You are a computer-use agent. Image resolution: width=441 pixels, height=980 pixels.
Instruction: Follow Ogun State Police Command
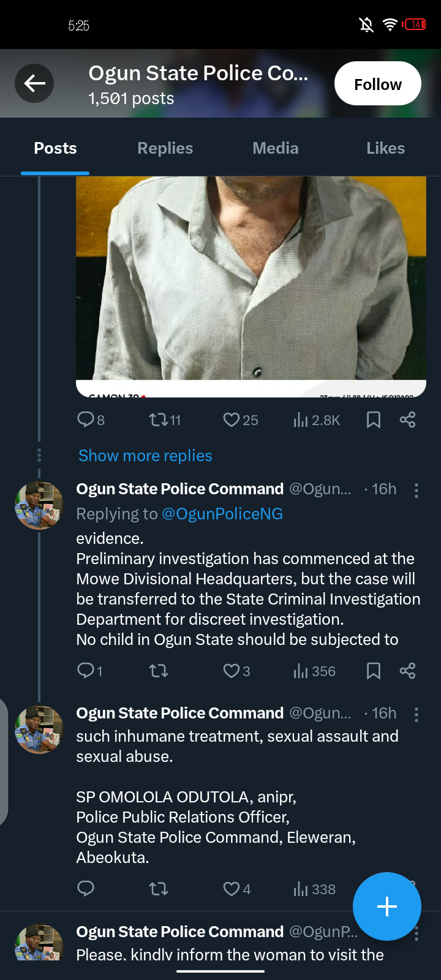pyautogui.click(x=377, y=83)
